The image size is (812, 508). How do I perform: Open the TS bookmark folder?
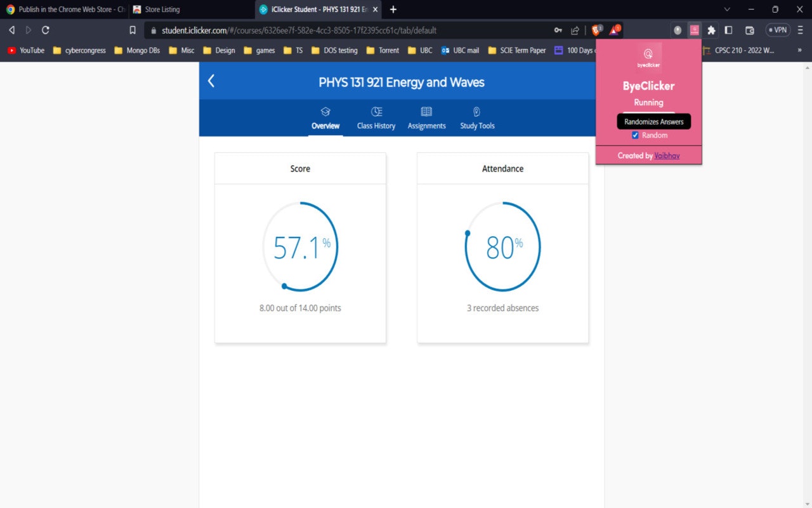click(293, 50)
